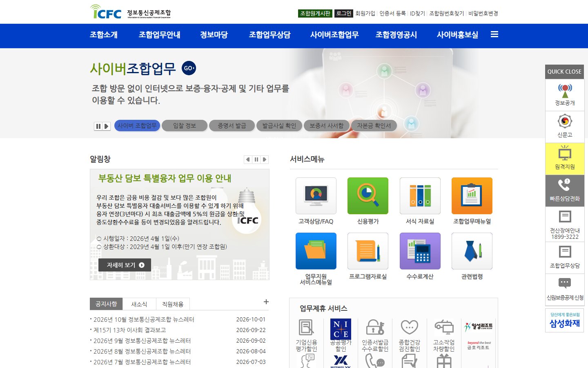This screenshot has height=368, width=588.
Task: Open 원격지원 remote support icon
Action: tap(565, 159)
